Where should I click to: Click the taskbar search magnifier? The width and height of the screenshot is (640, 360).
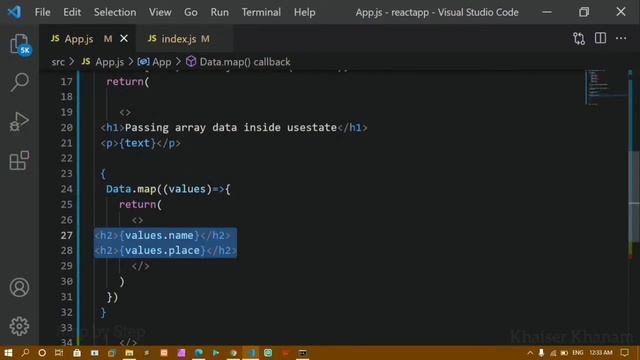25,353
